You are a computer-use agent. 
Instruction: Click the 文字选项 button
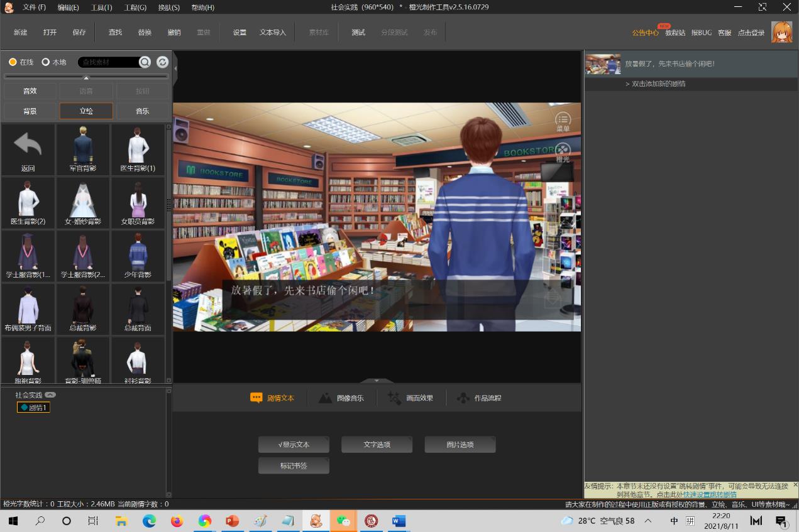coord(377,445)
